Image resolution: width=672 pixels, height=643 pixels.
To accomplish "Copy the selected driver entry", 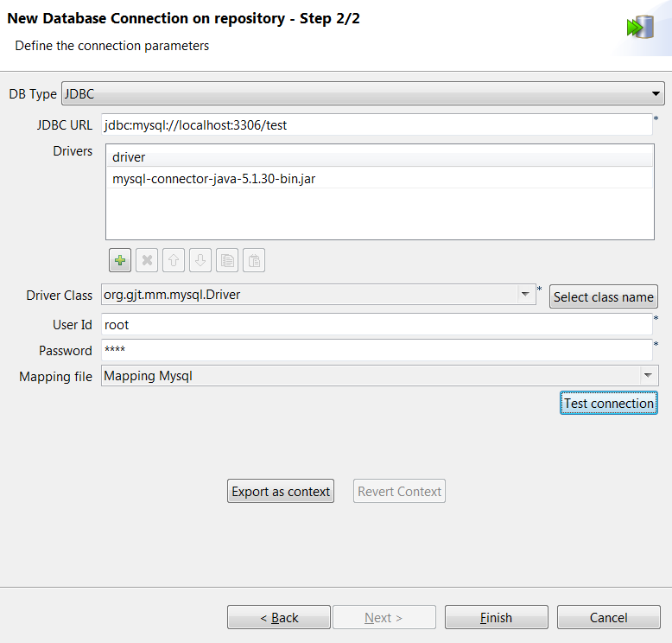I will point(227,260).
